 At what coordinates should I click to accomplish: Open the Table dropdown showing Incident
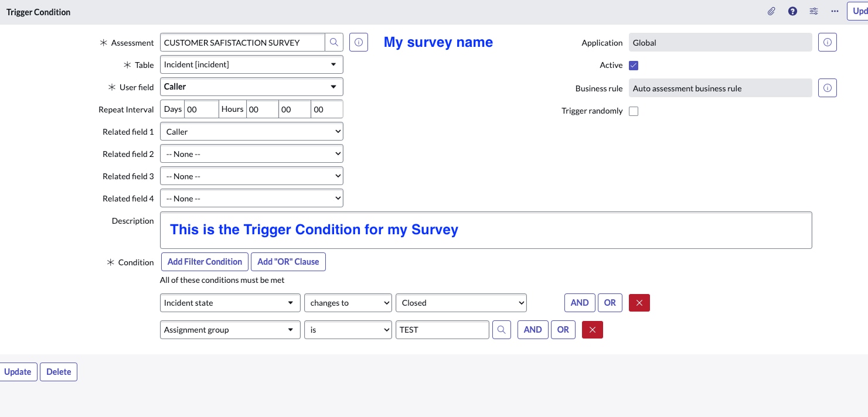(x=251, y=64)
